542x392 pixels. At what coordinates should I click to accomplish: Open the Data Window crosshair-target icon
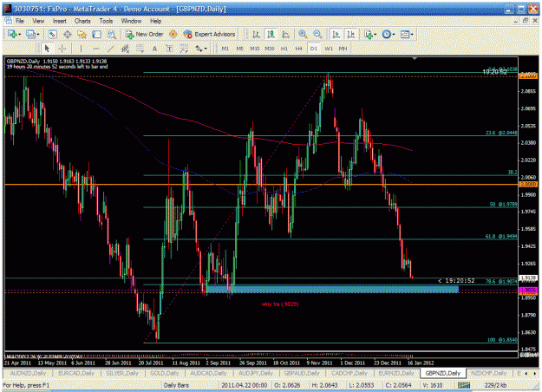click(68, 34)
